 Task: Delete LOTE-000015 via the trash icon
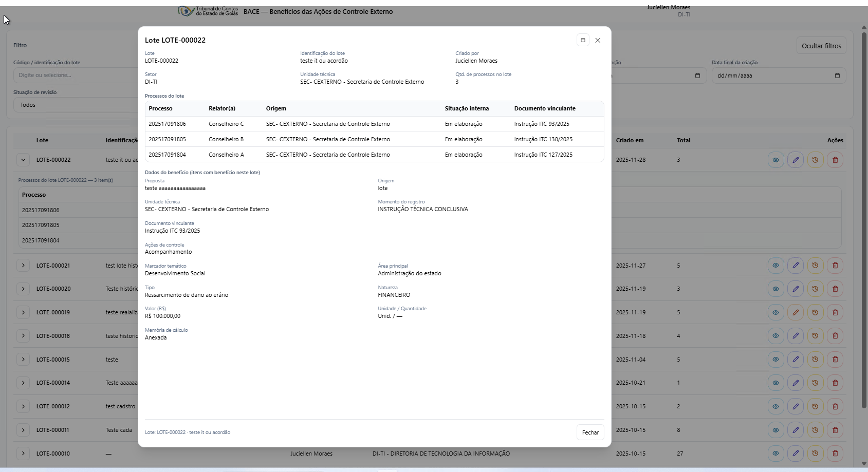(835, 360)
